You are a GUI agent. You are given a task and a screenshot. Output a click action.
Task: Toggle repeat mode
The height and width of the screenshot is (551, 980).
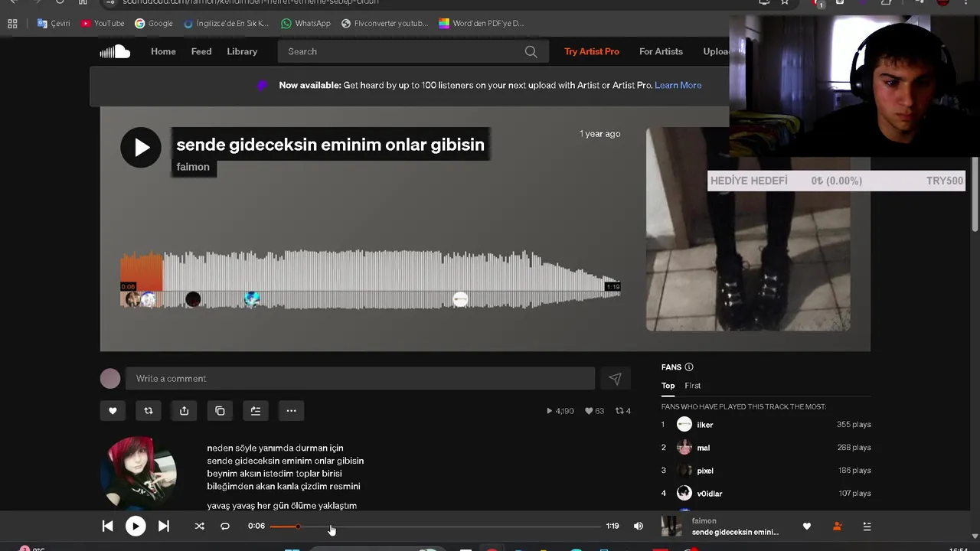[225, 526]
